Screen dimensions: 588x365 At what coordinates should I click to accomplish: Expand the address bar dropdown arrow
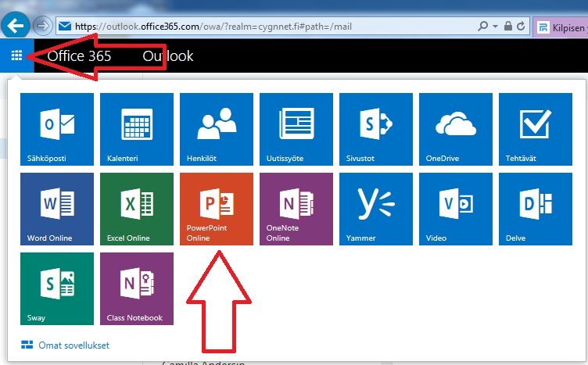tap(495, 27)
